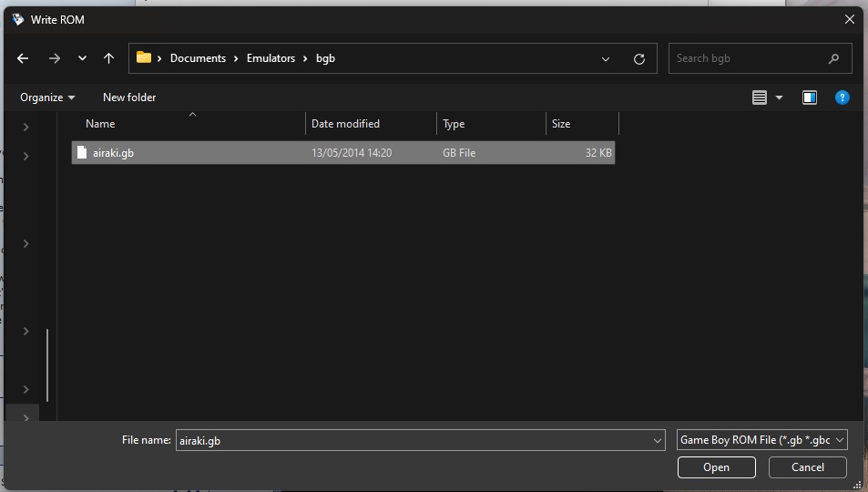
Task: Open the address bar history dropdown
Action: [x=606, y=58]
